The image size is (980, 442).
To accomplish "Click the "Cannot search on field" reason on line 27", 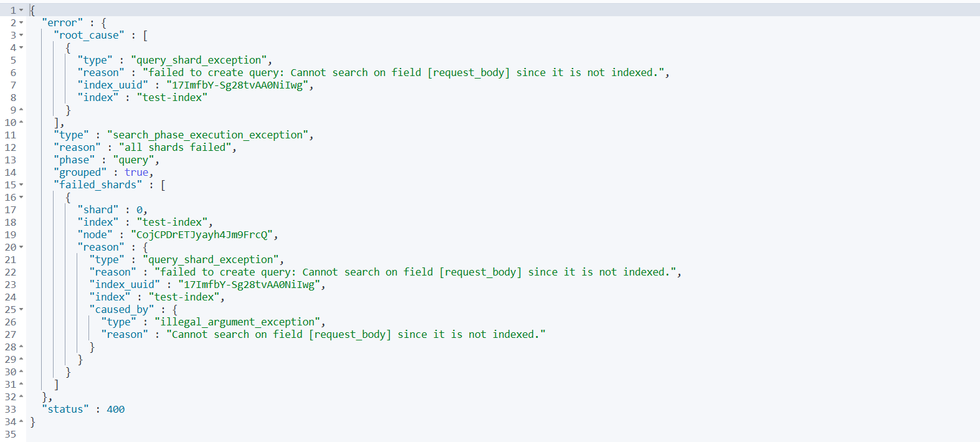I will click(356, 335).
